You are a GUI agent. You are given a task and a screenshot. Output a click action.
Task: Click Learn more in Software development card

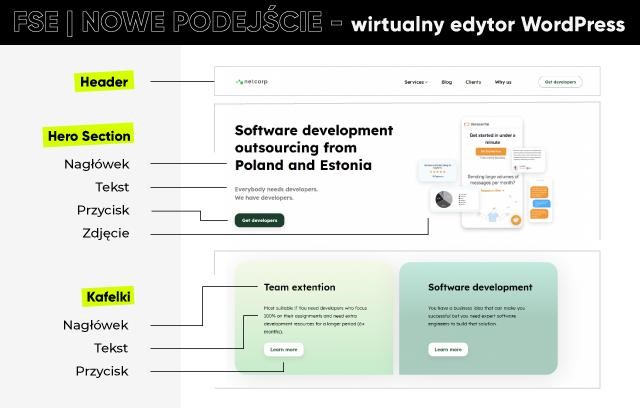click(448, 349)
